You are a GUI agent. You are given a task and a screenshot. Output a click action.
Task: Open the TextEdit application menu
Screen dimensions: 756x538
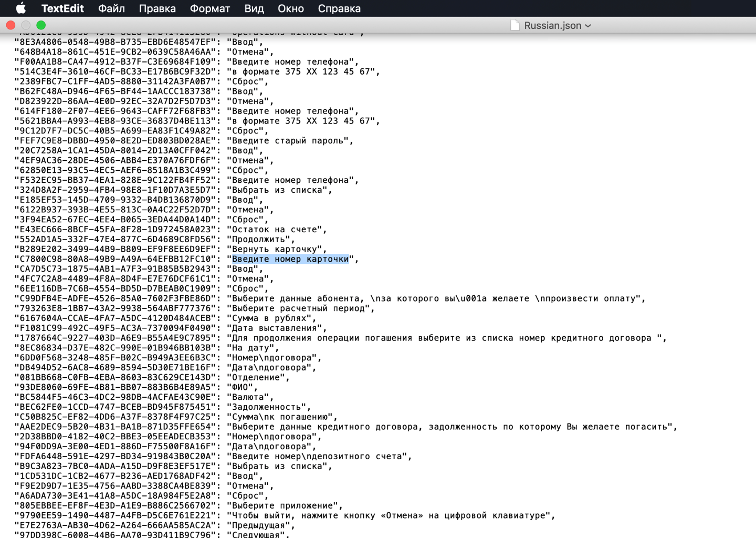(x=62, y=8)
